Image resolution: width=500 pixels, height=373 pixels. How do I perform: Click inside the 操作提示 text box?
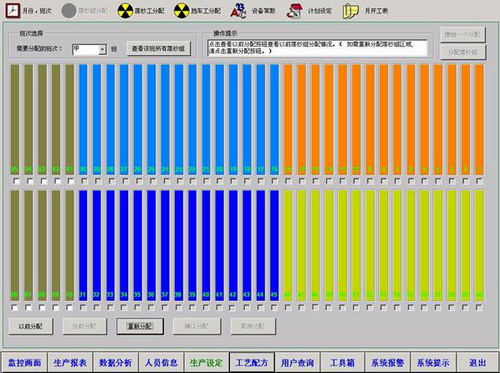click(317, 48)
